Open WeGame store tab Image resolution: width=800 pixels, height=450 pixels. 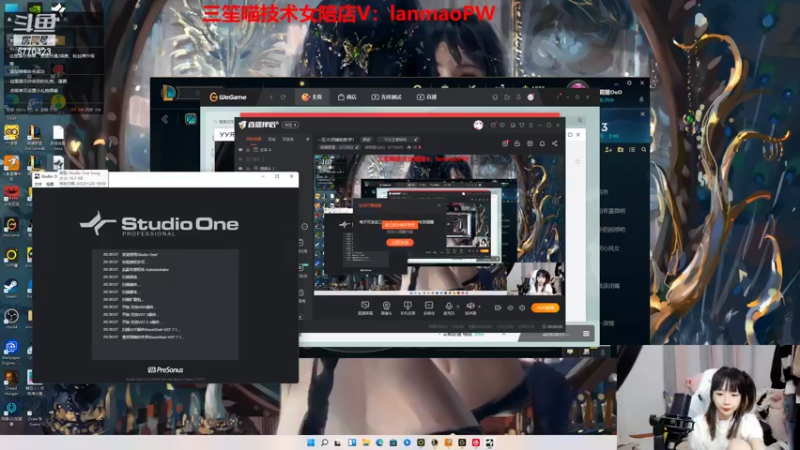pos(347,97)
